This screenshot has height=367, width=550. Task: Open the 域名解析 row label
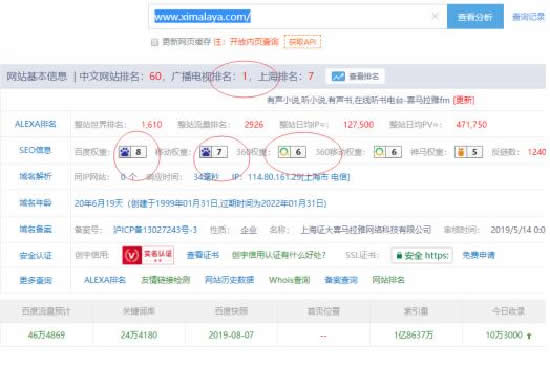click(35, 176)
